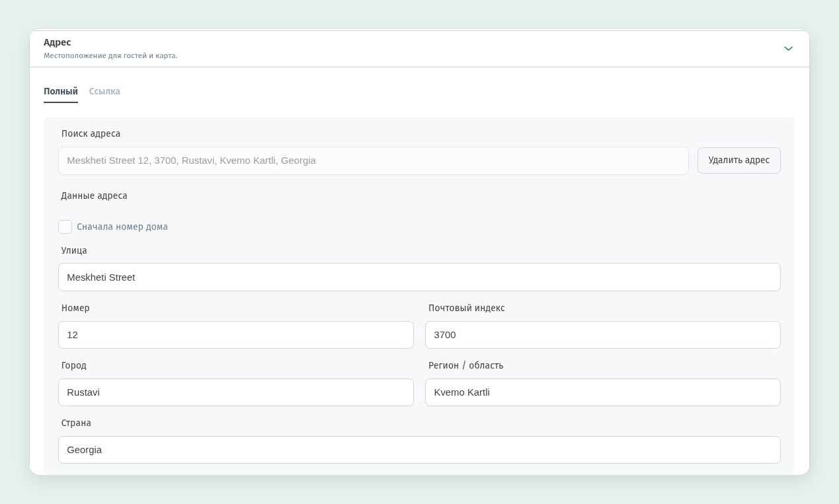Screen dimensions: 839x504
Task: Click the Регион / область field Kvemo Kartli
Action: [x=603, y=392]
